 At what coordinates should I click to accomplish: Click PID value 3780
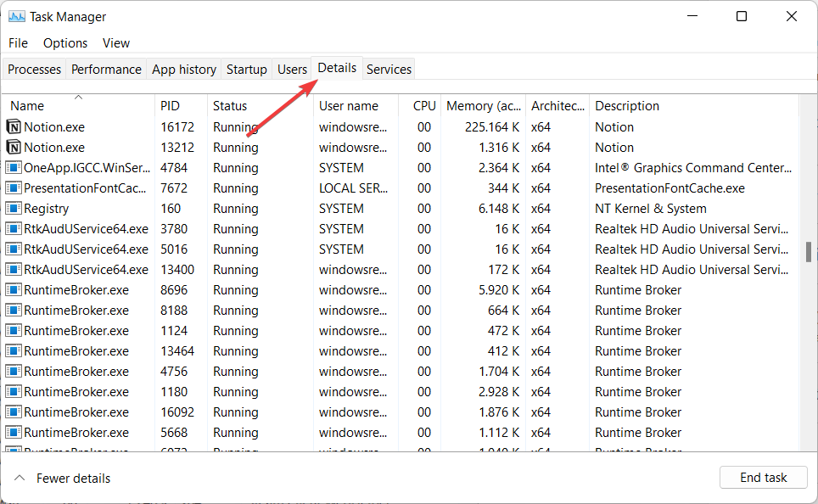click(174, 228)
